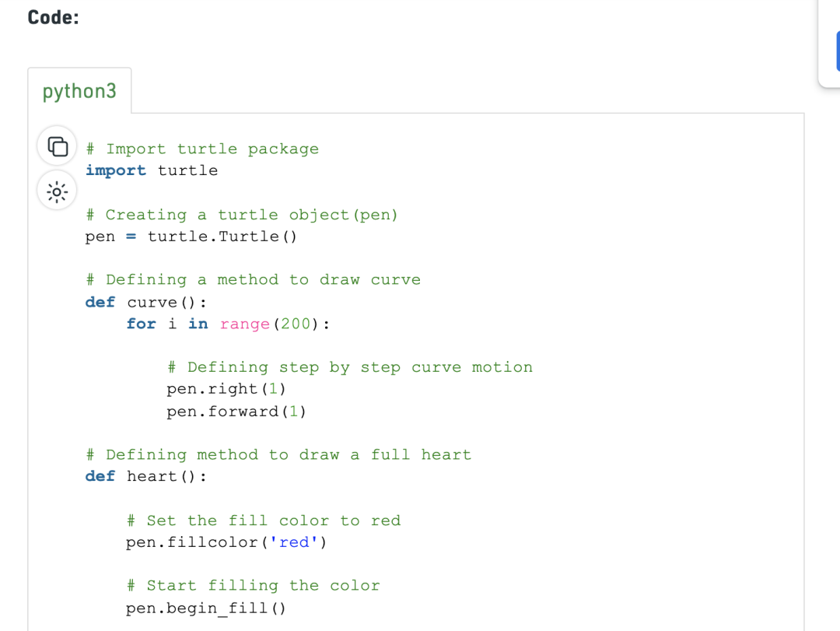Click the 'def curve():' line
840x631 pixels.
(145, 303)
